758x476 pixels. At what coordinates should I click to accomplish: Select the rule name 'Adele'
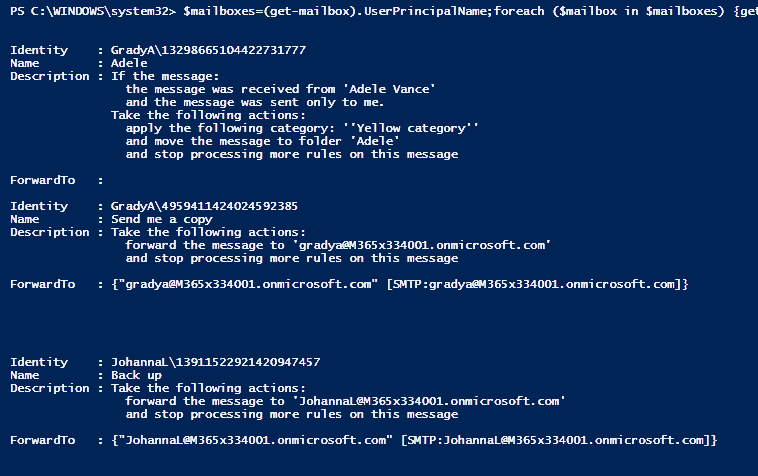tap(129, 63)
